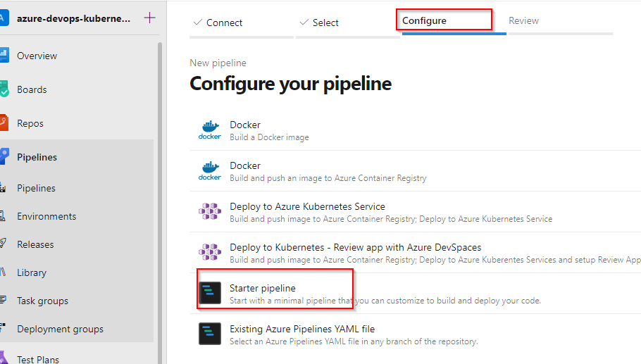Click the Starter pipeline YAML icon
641x364 pixels.
(210, 293)
